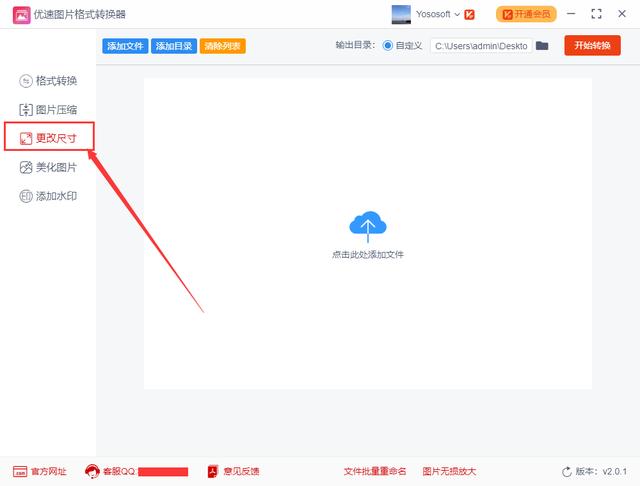Click the output directory path field
This screenshot has width=640, height=486.
point(481,46)
